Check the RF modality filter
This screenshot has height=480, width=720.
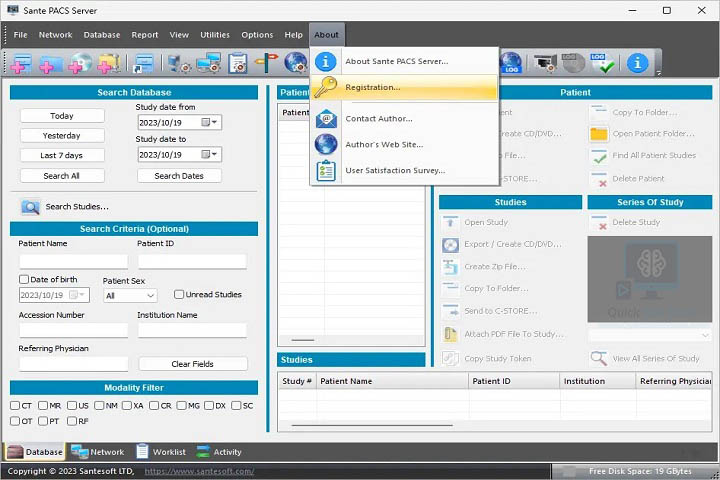tap(72, 421)
